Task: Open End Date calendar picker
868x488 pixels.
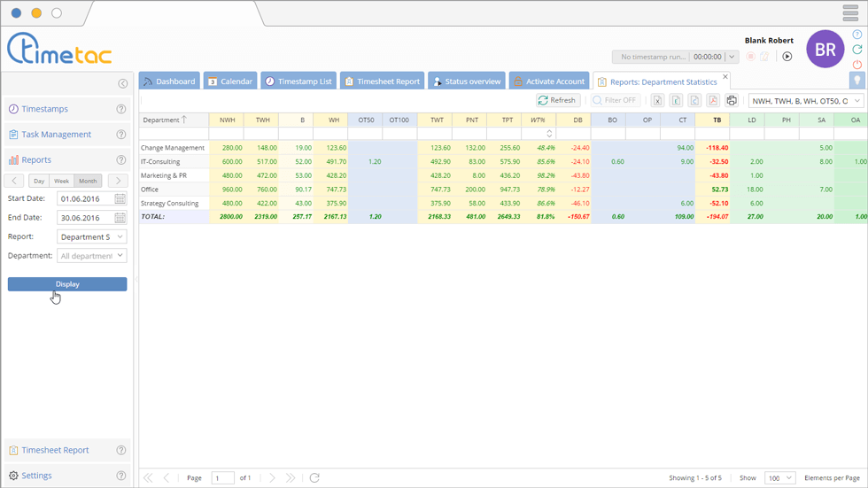Action: (120, 218)
